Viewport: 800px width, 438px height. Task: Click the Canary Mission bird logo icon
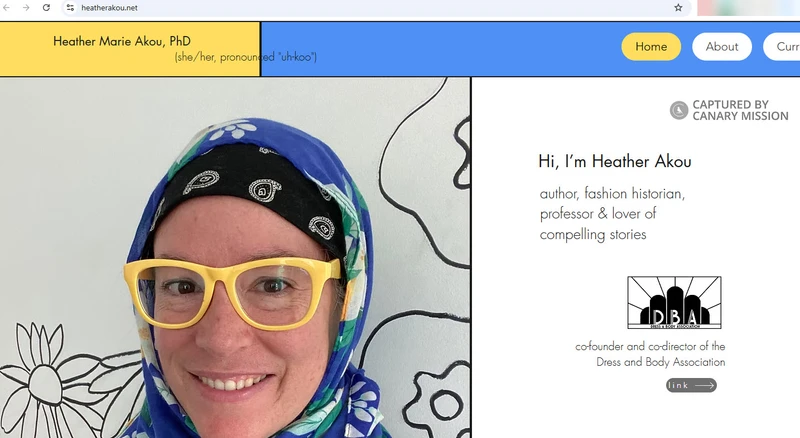(679, 110)
